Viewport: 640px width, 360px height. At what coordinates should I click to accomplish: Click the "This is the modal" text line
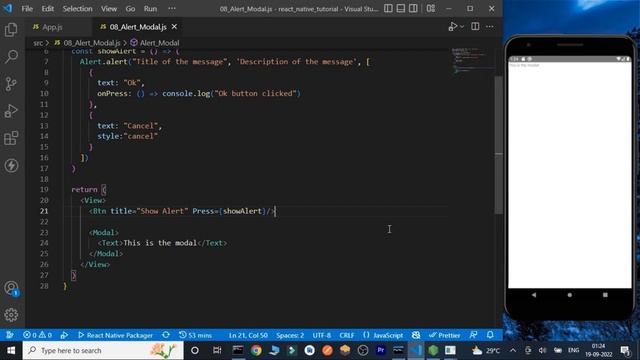162,243
